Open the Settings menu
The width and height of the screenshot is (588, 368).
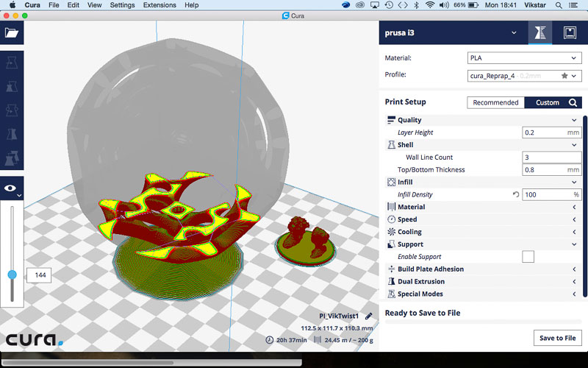click(122, 5)
